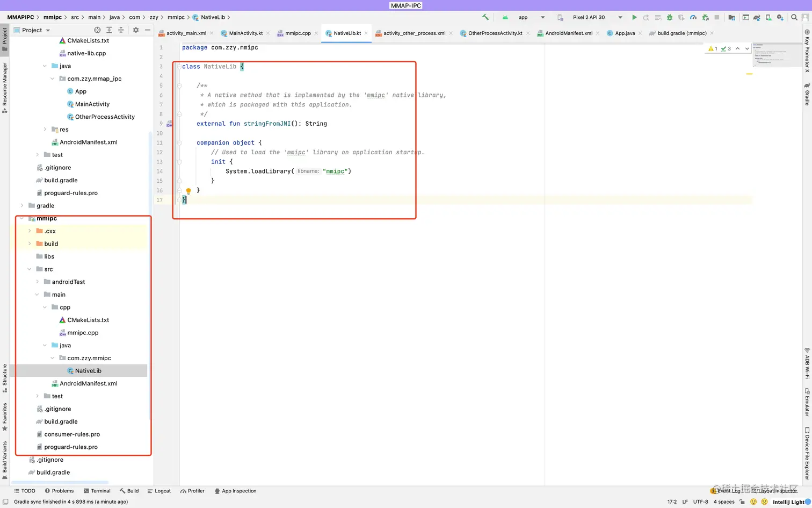This screenshot has width=812, height=508.
Task: Open the Gradle side panel
Action: coord(807,94)
